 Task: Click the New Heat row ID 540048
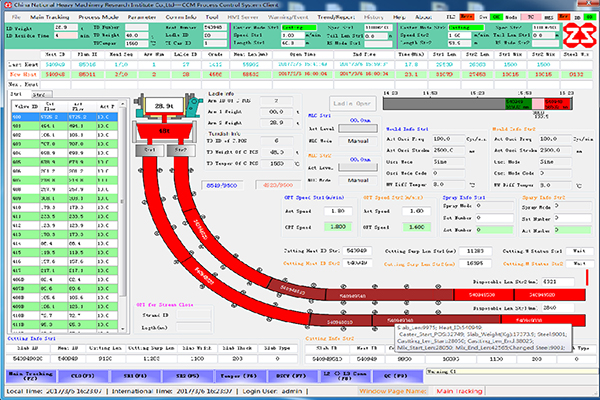[x=55, y=75]
